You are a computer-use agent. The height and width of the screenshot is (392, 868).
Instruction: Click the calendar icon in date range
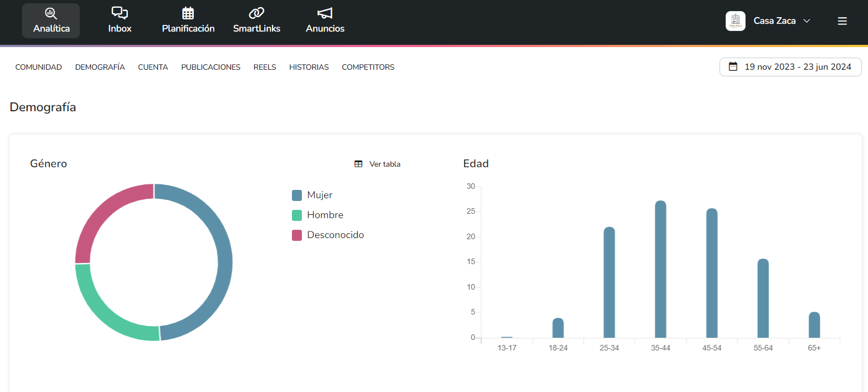click(733, 67)
